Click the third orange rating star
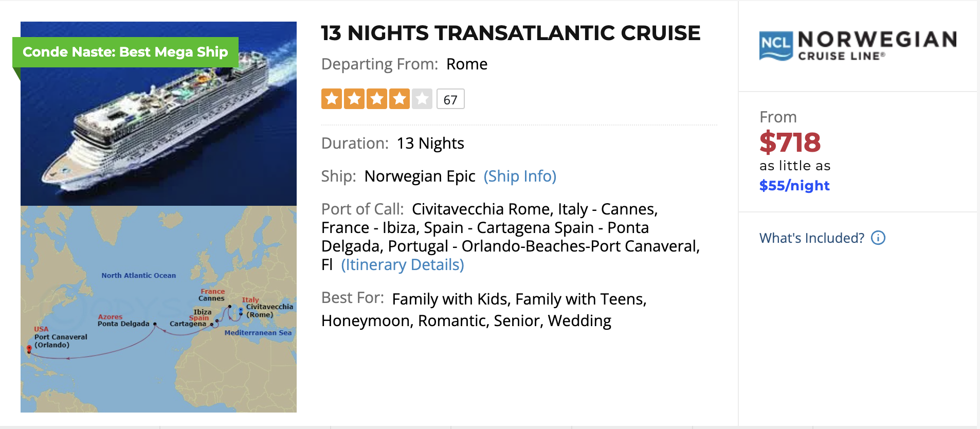980x429 pixels. coord(377,99)
